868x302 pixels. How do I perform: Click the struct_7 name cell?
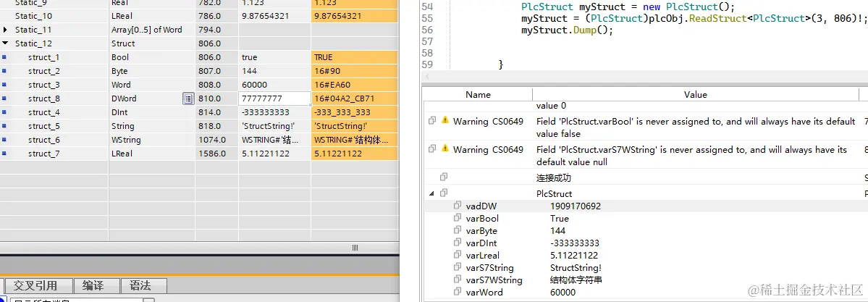pos(43,154)
